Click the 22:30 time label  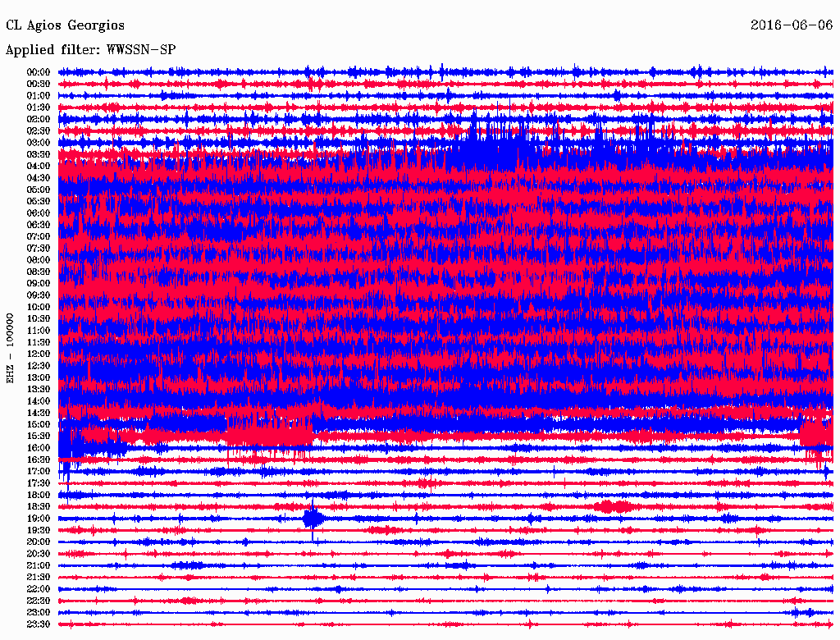tap(39, 601)
